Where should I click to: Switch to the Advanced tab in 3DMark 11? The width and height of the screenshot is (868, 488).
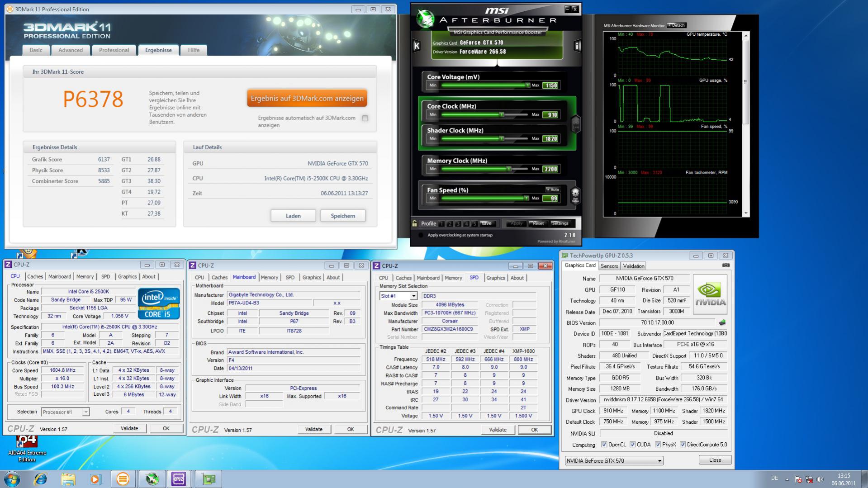click(x=71, y=50)
